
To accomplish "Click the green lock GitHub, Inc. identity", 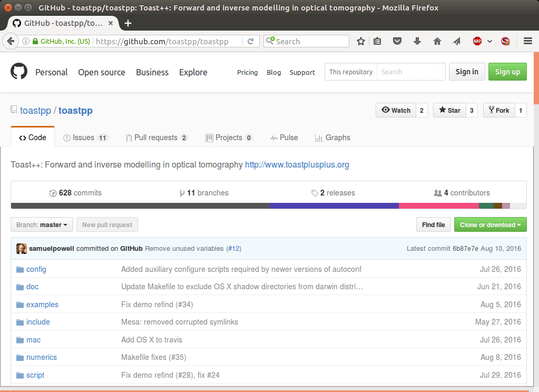I will 61,41.
